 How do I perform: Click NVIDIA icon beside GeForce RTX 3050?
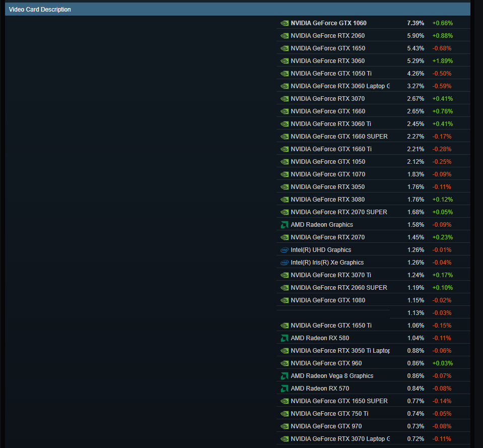pyautogui.click(x=285, y=187)
